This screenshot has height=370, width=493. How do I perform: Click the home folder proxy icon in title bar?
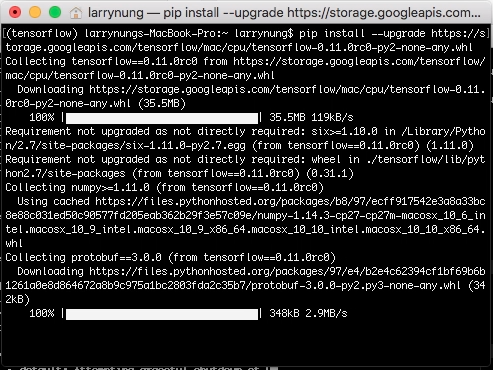coord(76,13)
